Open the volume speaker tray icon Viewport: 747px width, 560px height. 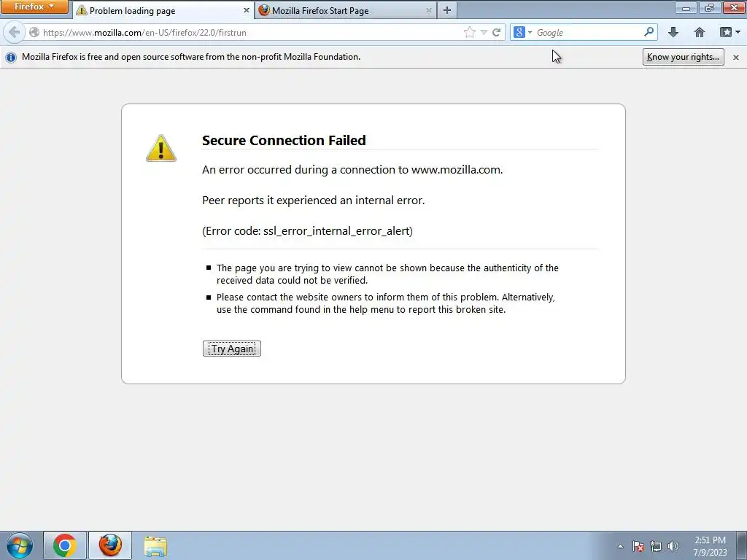click(x=673, y=546)
